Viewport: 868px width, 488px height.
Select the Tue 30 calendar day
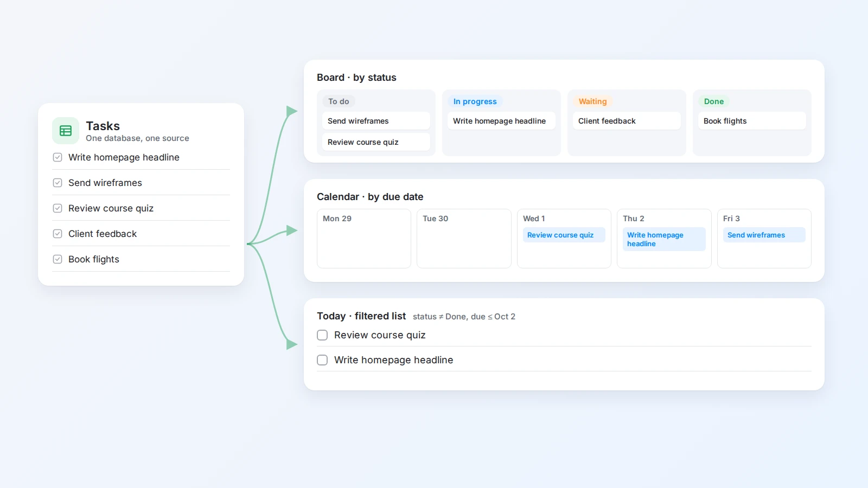click(x=464, y=239)
